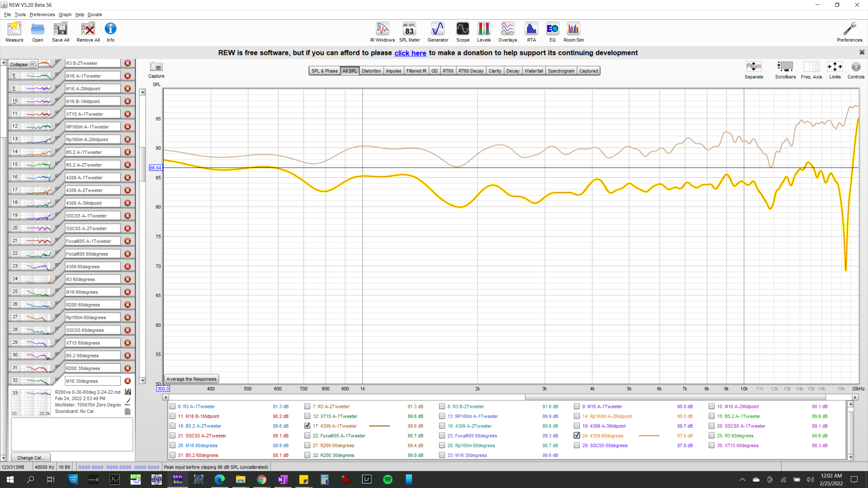
Task: Uncheck the 24: 4309 60degrees trace
Action: pos(577,435)
